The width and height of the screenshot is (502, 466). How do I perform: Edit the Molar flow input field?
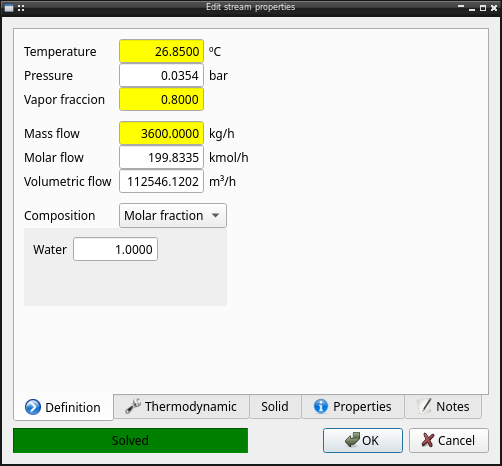(161, 157)
